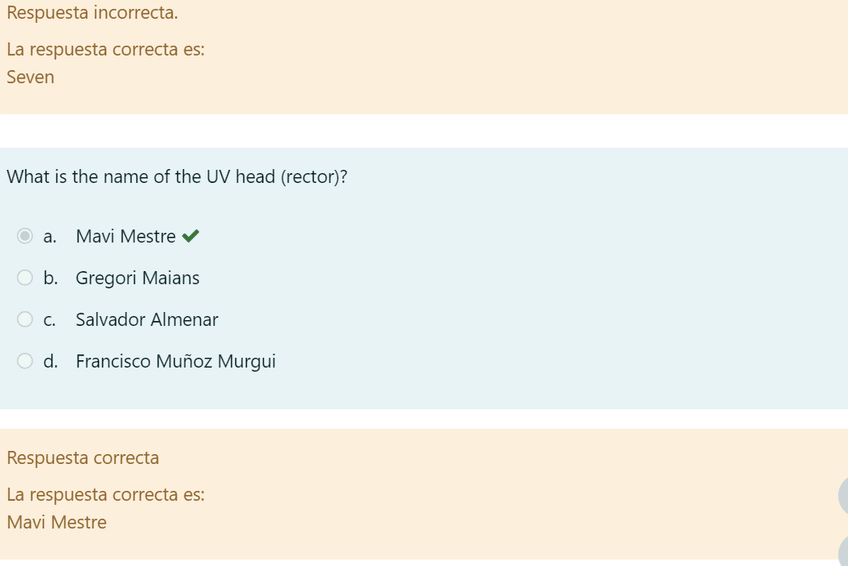Click the letter 'c.' option marker
This screenshot has height=566, width=848.
[x=50, y=320]
